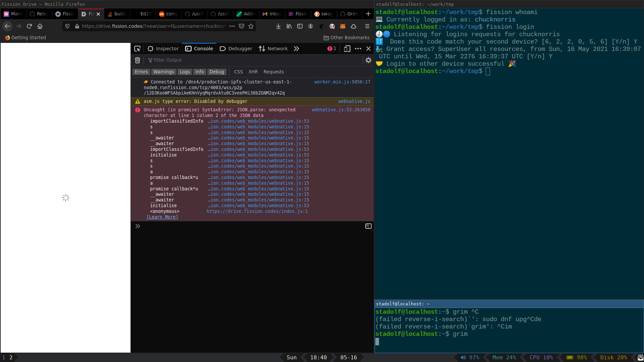Switch to the Network devtools tab

273,49
